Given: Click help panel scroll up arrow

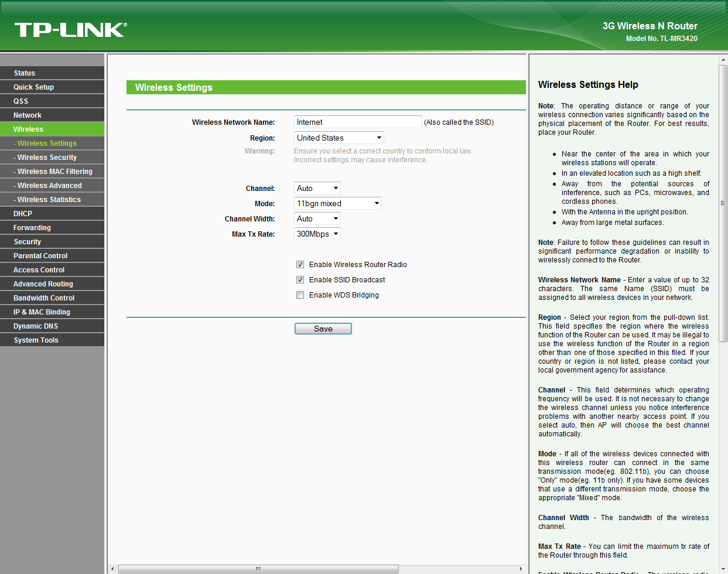Looking at the screenshot, I should [x=723, y=60].
